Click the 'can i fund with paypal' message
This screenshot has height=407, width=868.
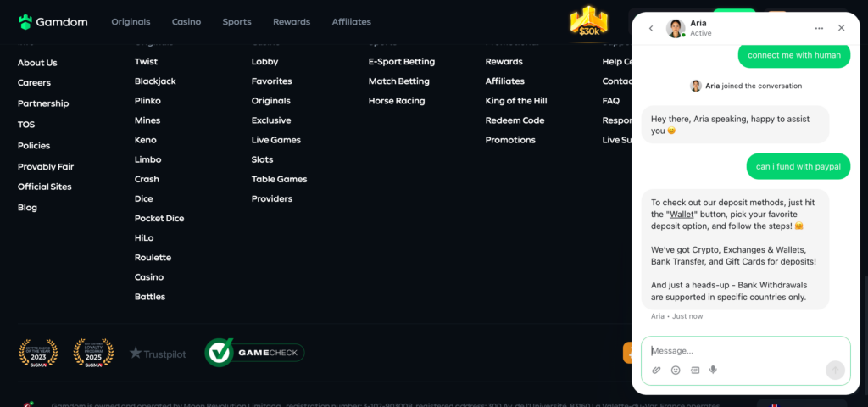point(798,166)
